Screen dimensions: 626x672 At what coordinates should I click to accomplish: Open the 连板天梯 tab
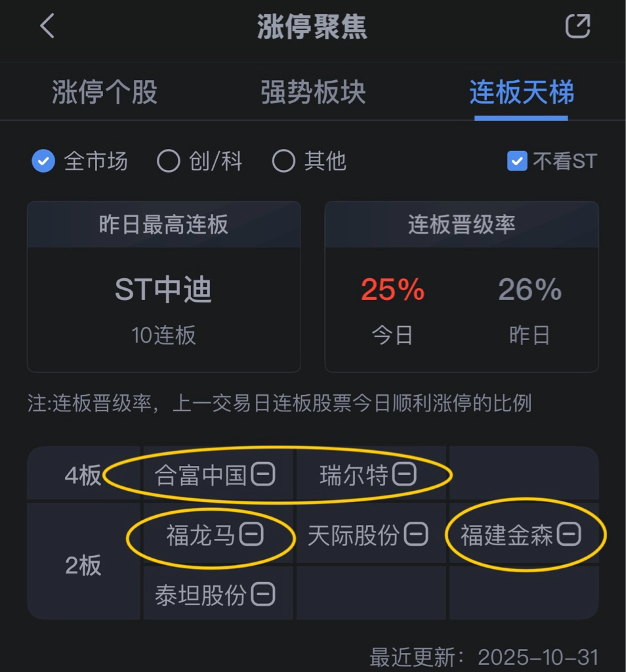tap(522, 92)
